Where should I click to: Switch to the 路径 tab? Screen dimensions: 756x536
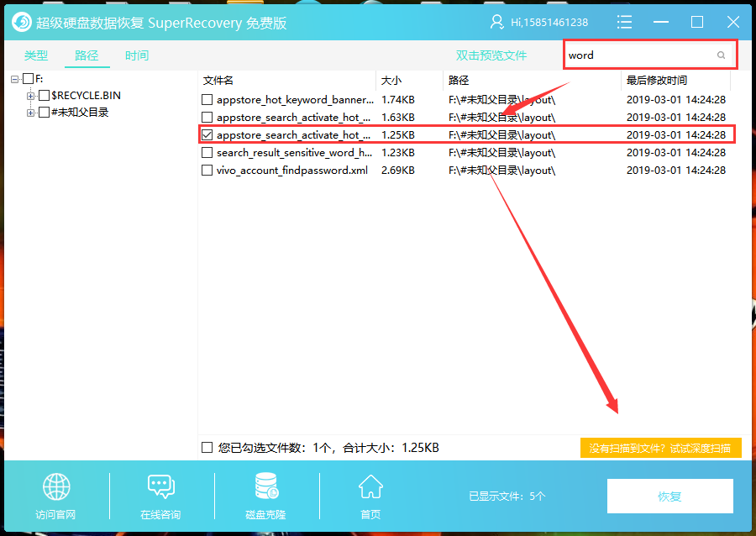[87, 55]
